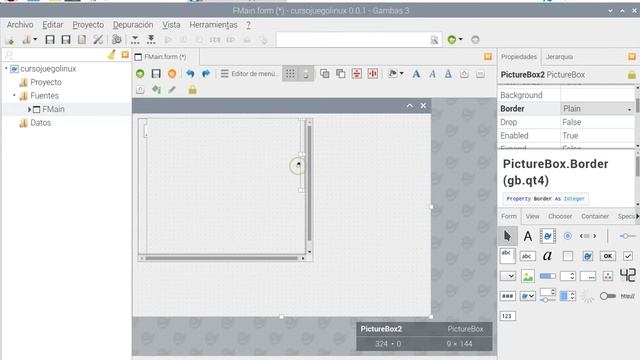Open the arrange dropdown in form toolbar

402,73
